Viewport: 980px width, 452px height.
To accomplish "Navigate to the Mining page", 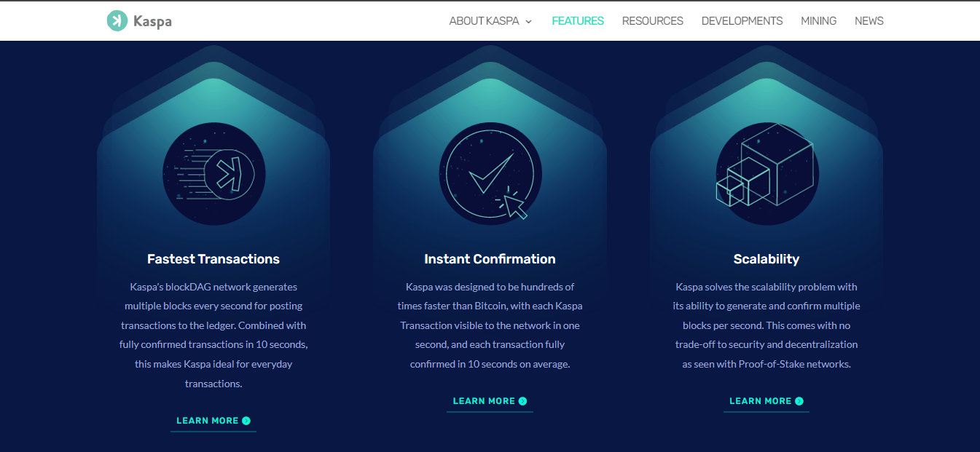I will click(818, 21).
